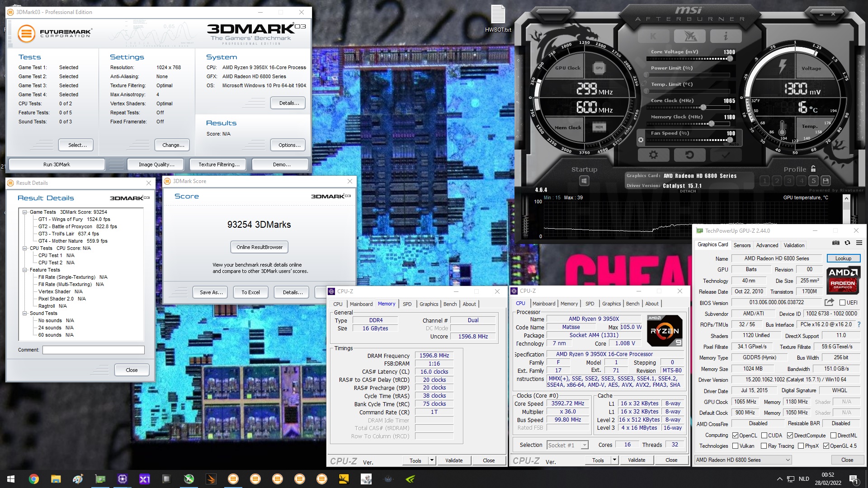
Task: Click the Bus Interface question mark in GPU-Z
Action: coord(859,324)
